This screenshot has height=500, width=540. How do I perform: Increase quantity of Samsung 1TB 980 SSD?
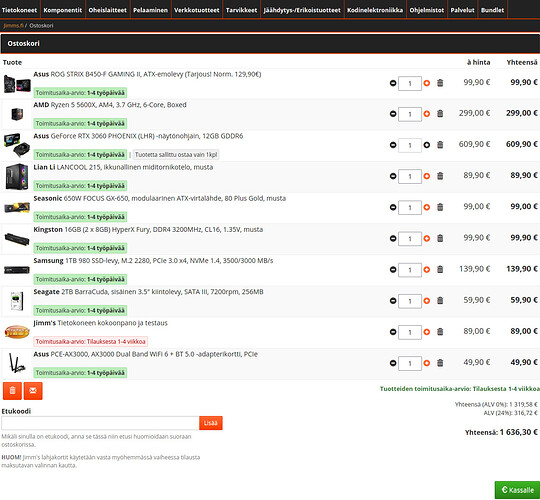pos(427,270)
